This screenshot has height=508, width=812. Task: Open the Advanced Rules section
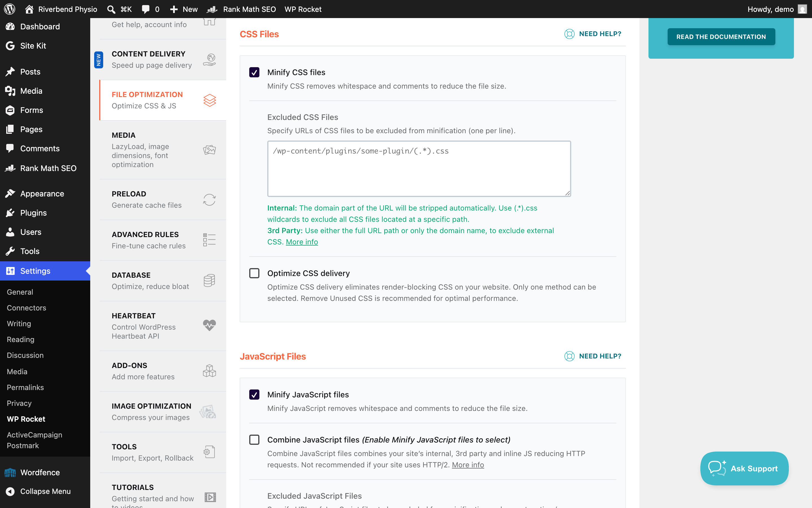pos(163,240)
